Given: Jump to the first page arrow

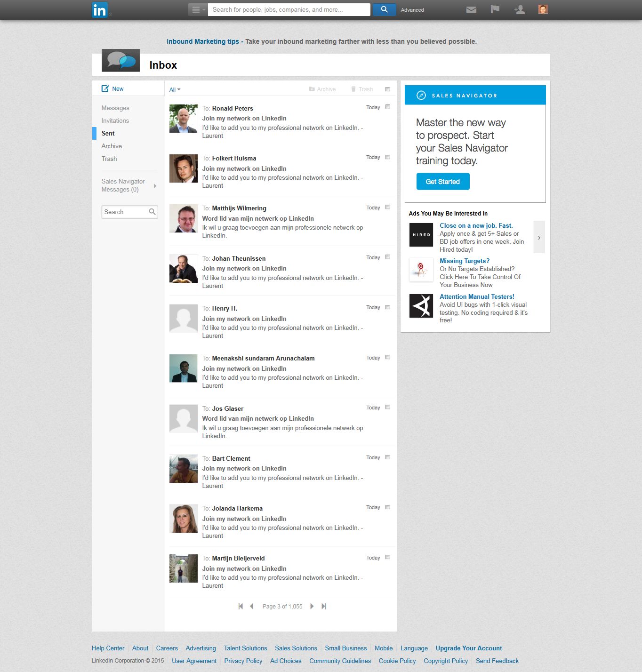Looking at the screenshot, I should 241,606.
